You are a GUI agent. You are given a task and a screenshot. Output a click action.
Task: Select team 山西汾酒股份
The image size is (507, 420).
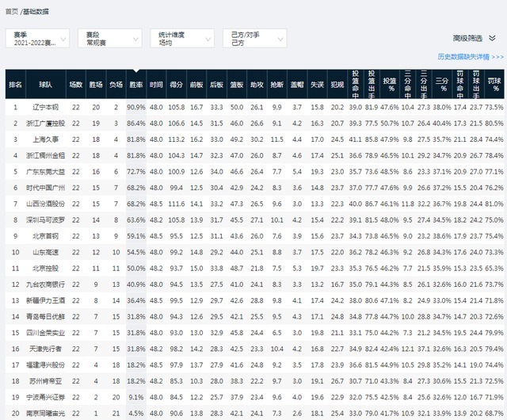[x=46, y=204]
